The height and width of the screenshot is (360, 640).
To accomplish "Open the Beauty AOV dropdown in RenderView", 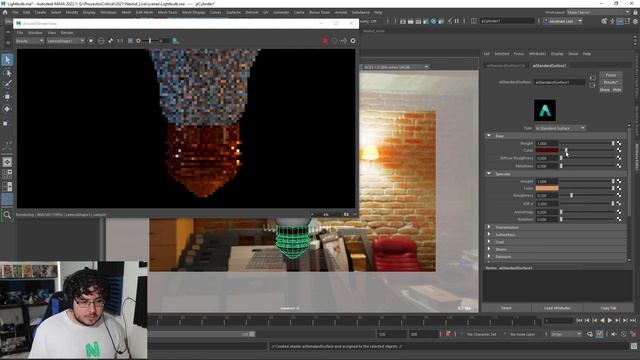I will point(29,41).
